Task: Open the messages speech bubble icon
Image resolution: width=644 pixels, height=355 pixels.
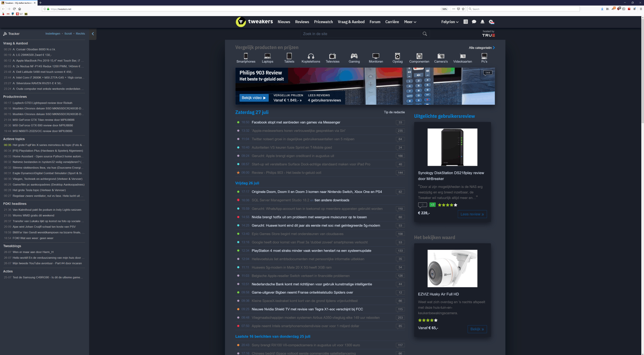Action: 474,22
